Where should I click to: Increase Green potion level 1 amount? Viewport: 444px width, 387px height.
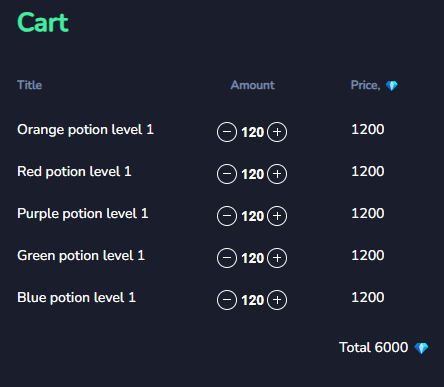pos(277,258)
